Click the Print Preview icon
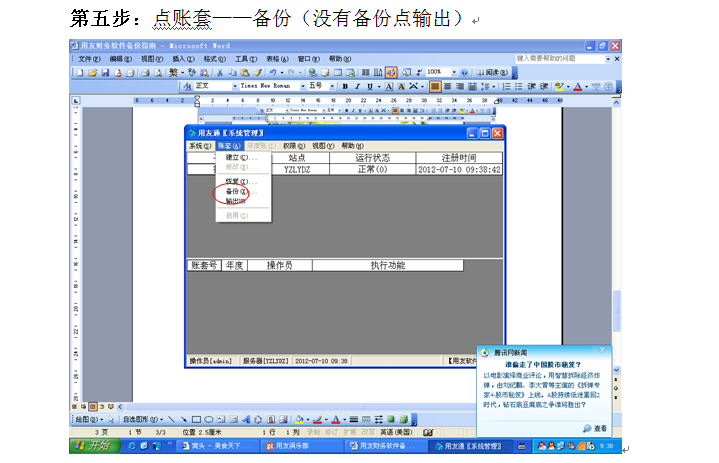Image resolution: width=719 pixels, height=463 pixels. [158, 72]
